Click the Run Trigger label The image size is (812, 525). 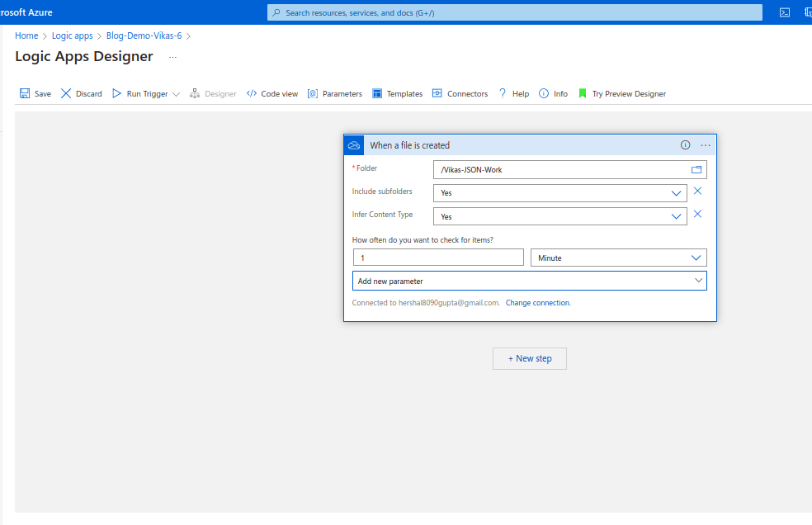click(x=147, y=94)
